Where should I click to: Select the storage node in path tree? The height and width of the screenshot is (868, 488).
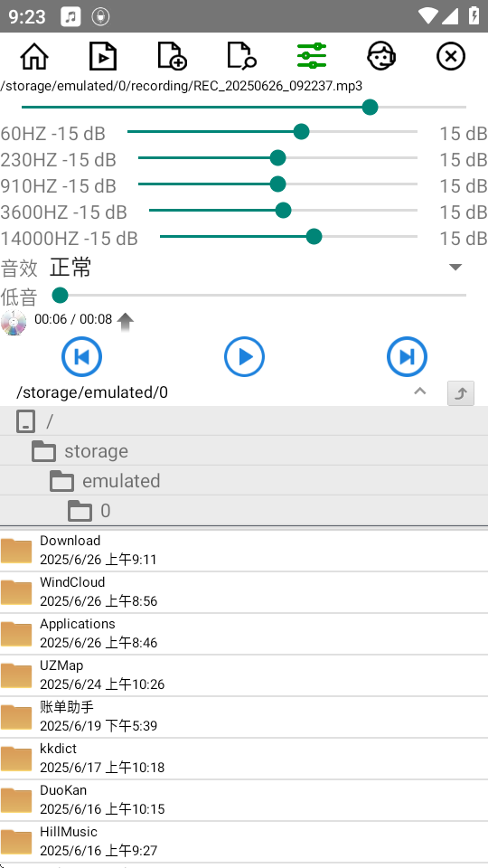tap(244, 450)
